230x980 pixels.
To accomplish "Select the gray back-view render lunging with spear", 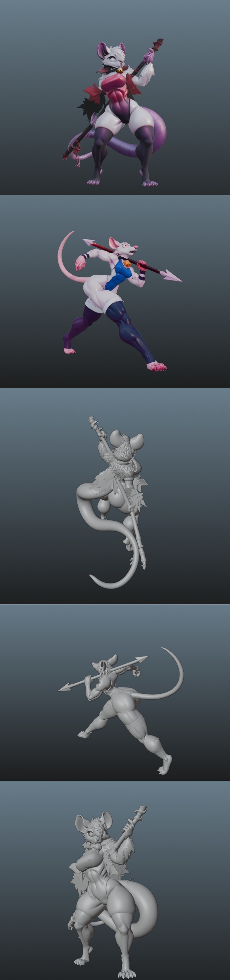I will click(x=115, y=692).
